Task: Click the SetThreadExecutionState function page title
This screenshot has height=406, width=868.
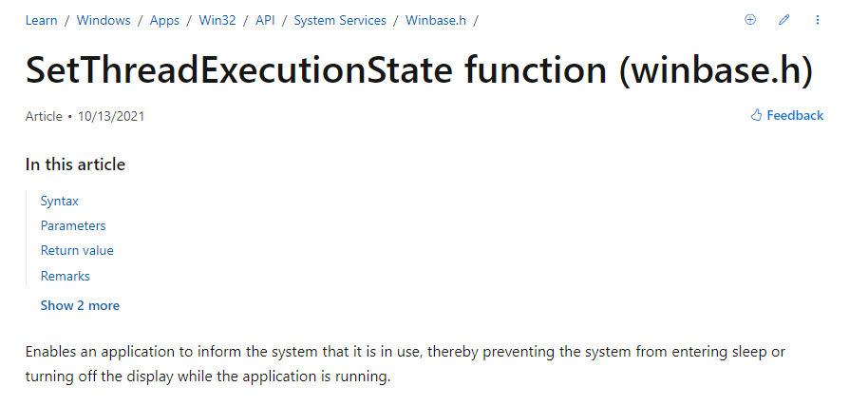Action: 420,70
